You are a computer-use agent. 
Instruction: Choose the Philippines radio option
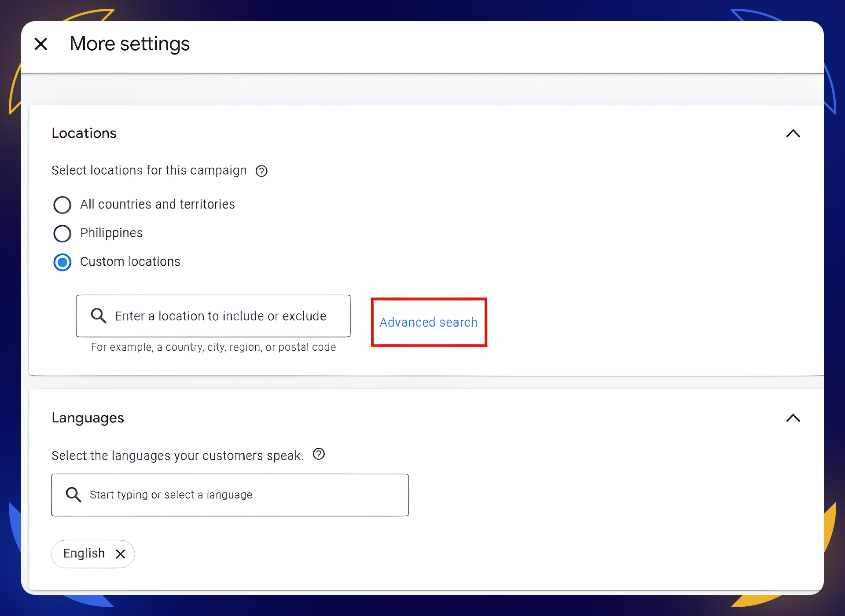62,234
